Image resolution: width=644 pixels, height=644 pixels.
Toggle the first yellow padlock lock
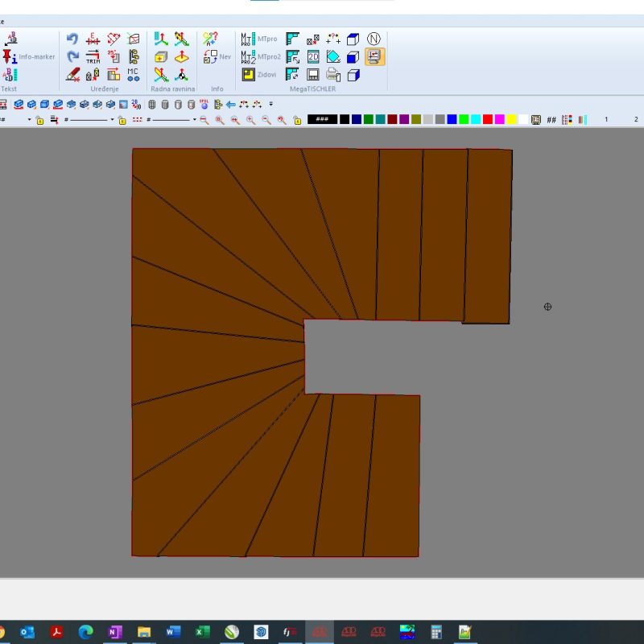[x=39, y=119]
